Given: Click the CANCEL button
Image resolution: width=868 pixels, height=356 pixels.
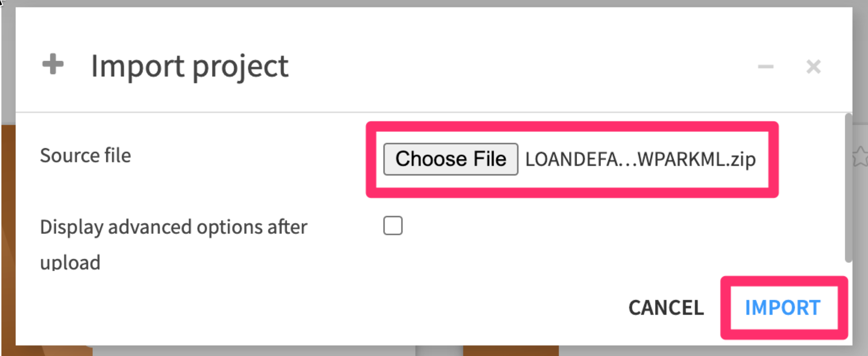Looking at the screenshot, I should point(666,308).
